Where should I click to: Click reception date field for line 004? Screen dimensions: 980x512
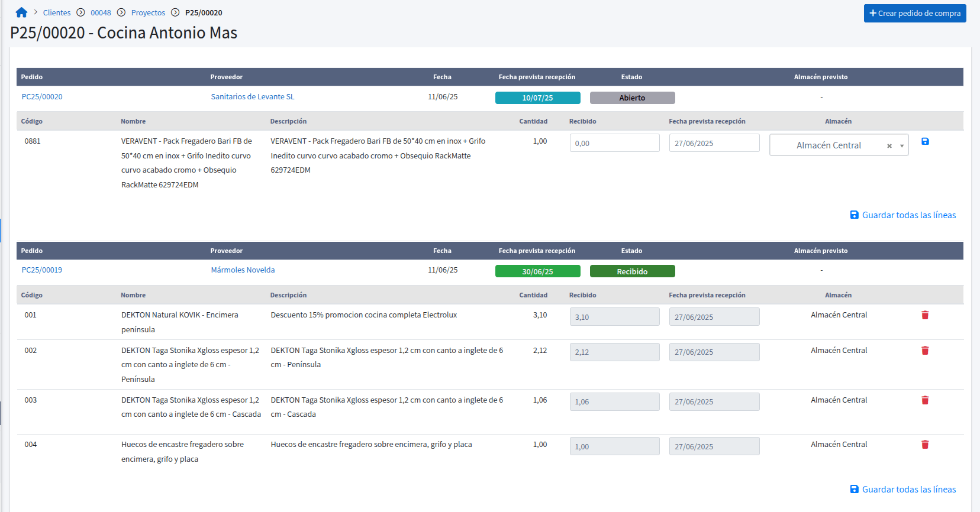[714, 446]
